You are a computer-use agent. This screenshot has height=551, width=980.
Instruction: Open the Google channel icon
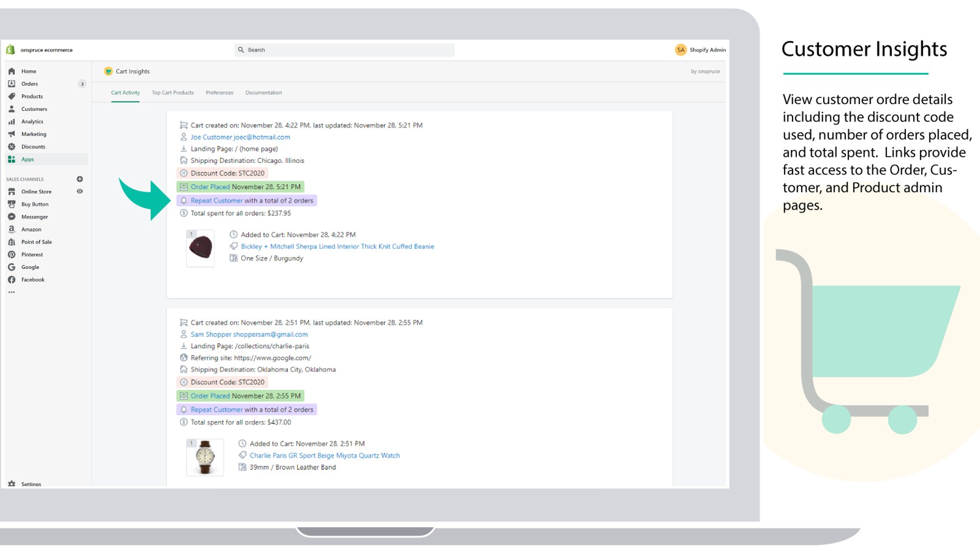click(x=12, y=267)
